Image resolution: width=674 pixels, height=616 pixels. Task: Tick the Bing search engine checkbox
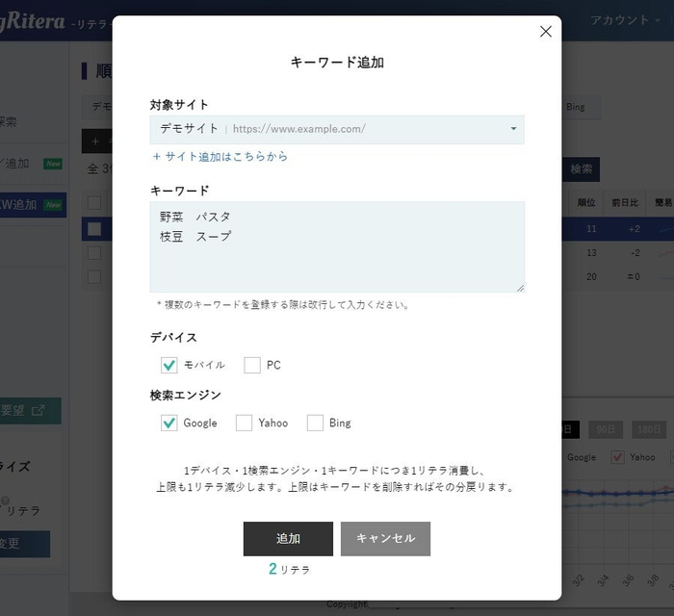[315, 423]
